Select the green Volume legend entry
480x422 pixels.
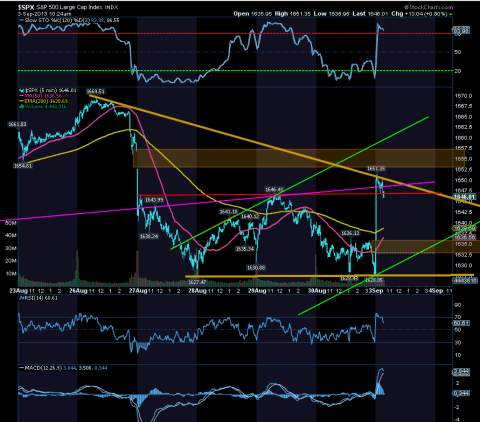coord(43,106)
